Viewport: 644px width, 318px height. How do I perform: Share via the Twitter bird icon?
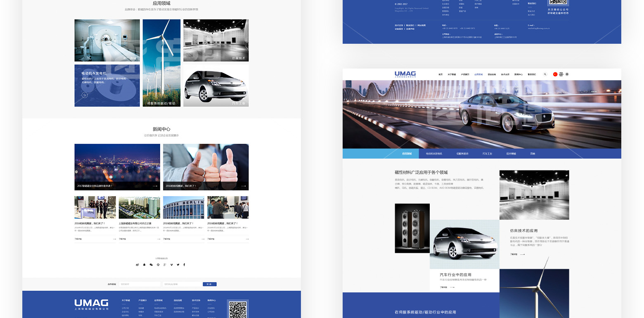click(178, 265)
